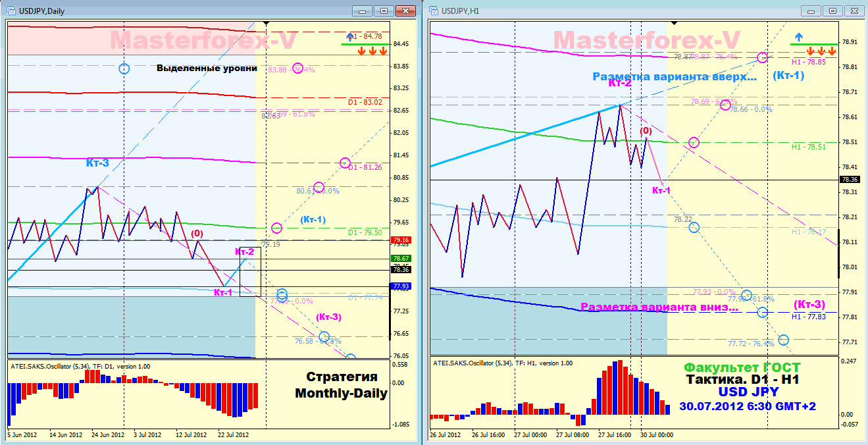Screen dimensions: 868x445
Task: Maximize the USDJPY,H1 chart window
Action: [x=833, y=11]
